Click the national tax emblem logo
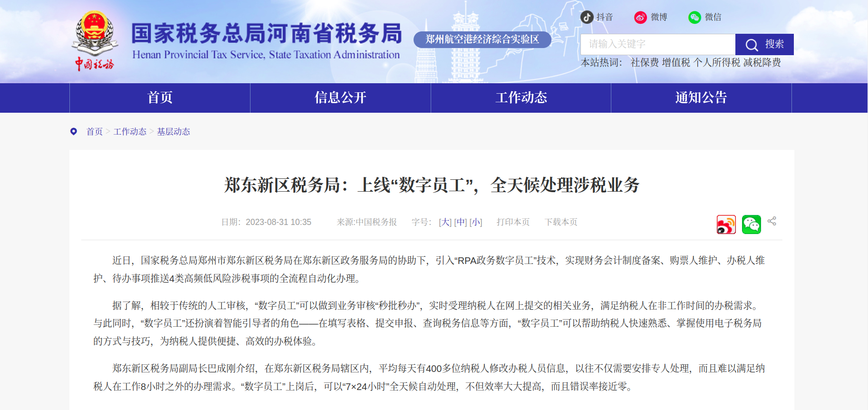The width and height of the screenshot is (868, 410). click(x=95, y=41)
